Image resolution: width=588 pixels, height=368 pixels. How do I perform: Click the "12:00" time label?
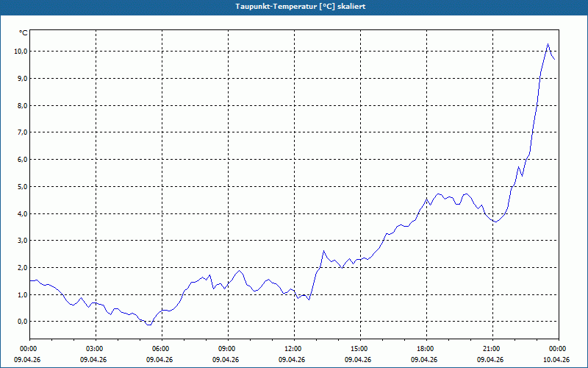(293, 349)
